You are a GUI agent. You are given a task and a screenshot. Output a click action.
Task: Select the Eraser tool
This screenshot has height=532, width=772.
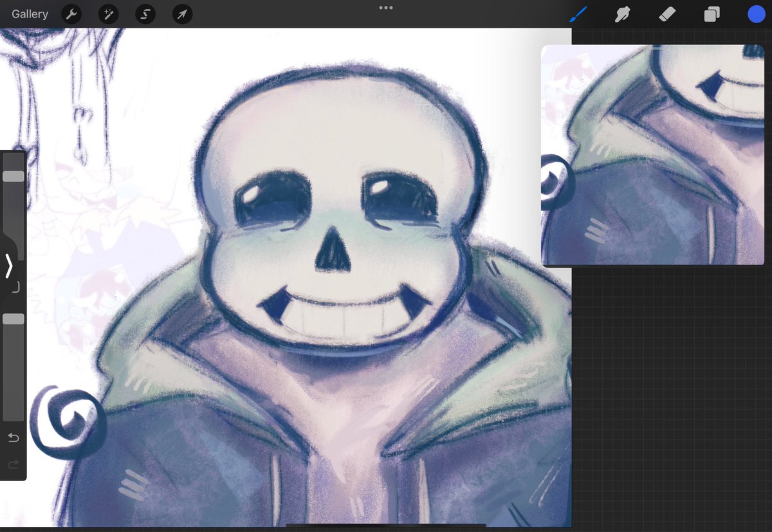pos(667,14)
